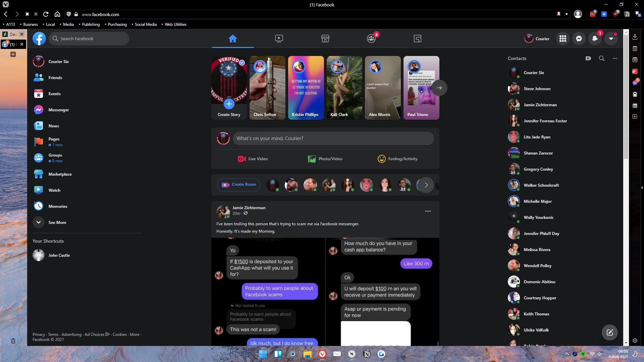Screen dimensions: 644x362
Task: Open Memories in left sidebar
Action: point(87,206)
